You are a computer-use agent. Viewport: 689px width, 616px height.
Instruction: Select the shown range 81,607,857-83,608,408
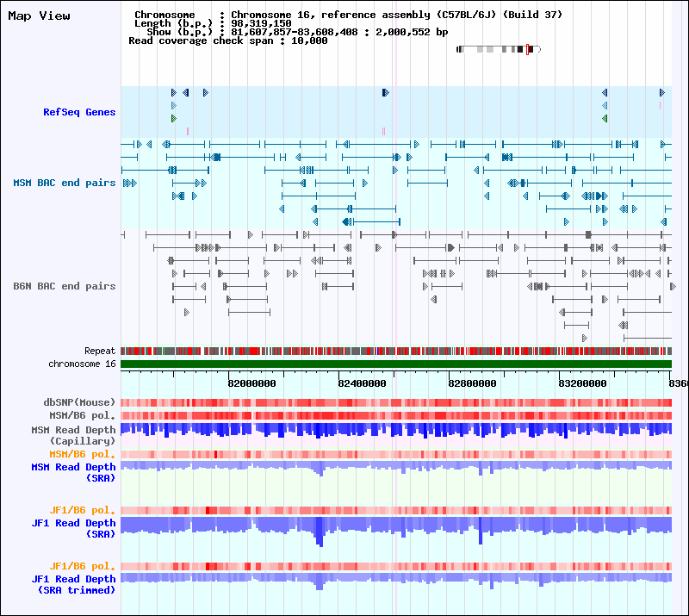pos(295,32)
